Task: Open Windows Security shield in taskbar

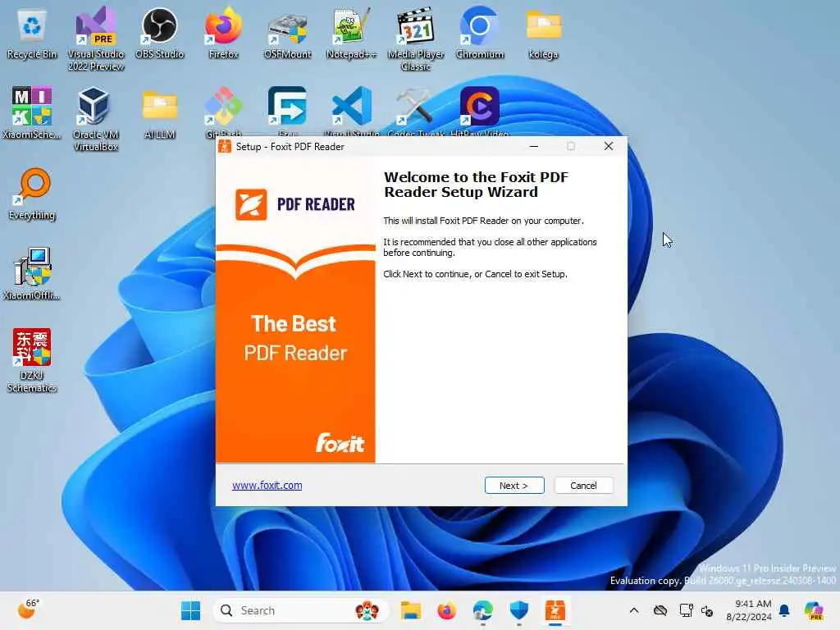Action: point(518,610)
